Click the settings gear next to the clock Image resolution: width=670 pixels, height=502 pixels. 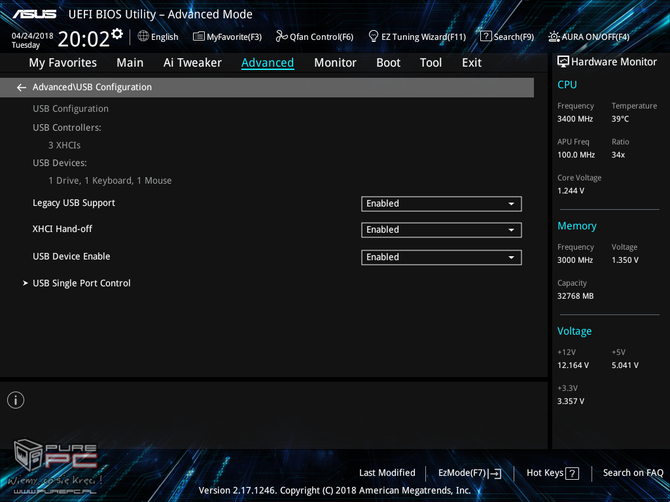tap(117, 34)
